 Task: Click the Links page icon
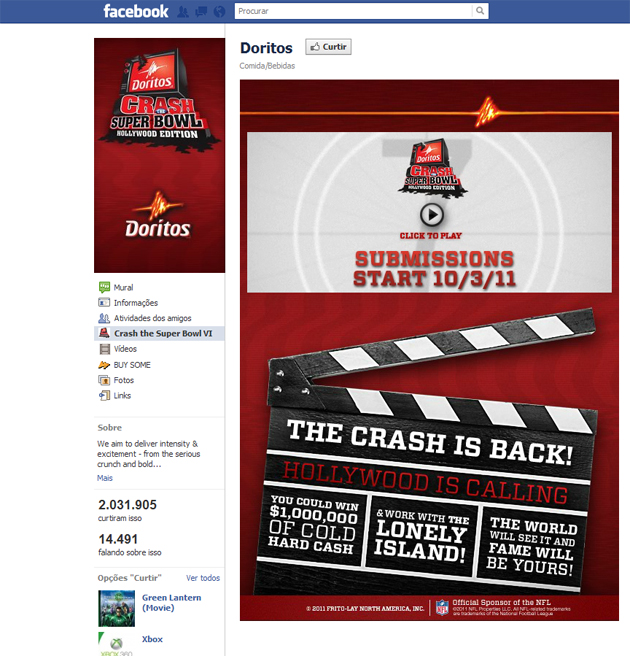[x=104, y=395]
